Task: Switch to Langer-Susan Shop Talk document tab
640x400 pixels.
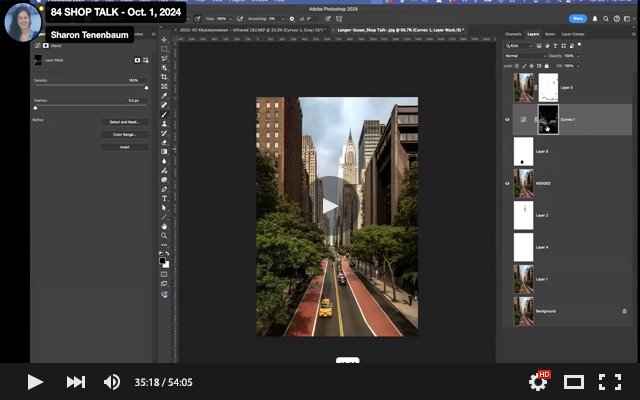Action: (x=399, y=30)
